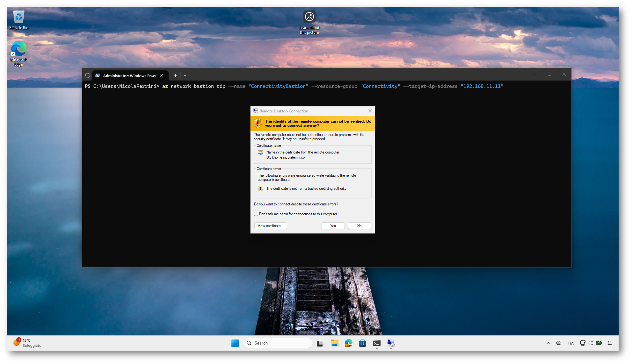Viewport: 632px width, 364px height.
Task: Open Microsoft Store from the taskbar
Action: 362,343
